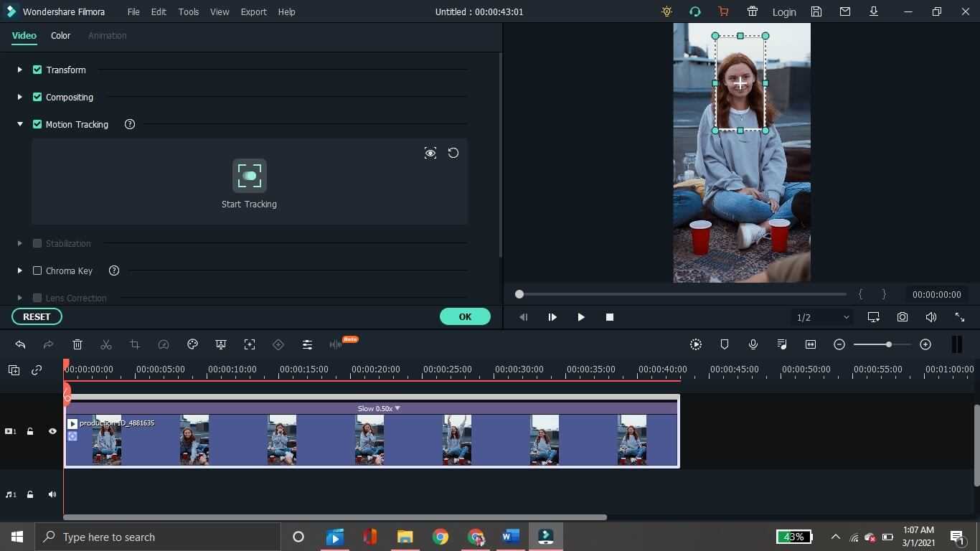980x551 pixels.
Task: Open the Export menu
Action: (x=253, y=11)
